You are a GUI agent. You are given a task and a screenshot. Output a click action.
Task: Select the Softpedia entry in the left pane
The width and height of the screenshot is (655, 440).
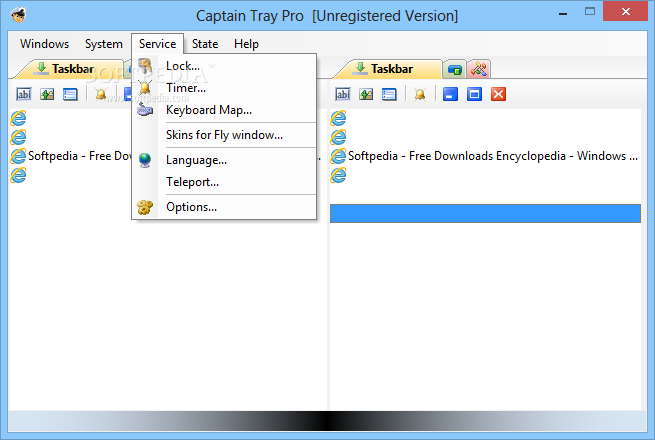tap(71, 156)
